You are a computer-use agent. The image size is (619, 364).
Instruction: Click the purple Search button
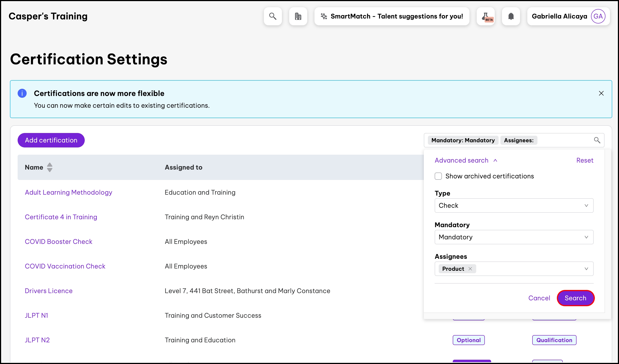[x=575, y=298]
